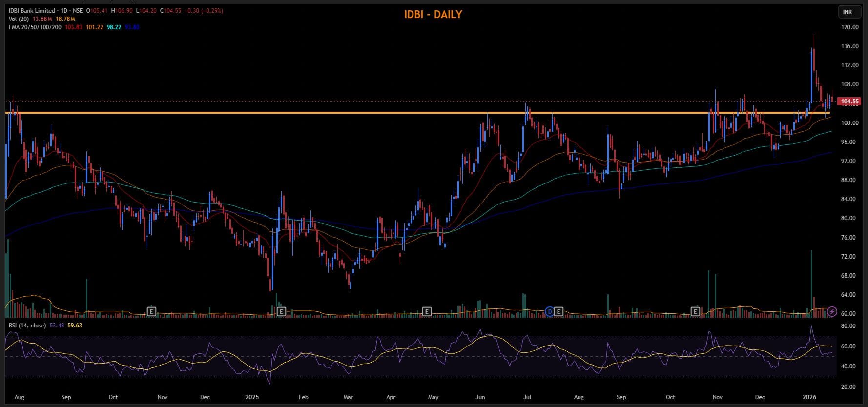868x407 pixels.
Task: Select the earnings marker E in late January 2025
Action: tap(281, 311)
